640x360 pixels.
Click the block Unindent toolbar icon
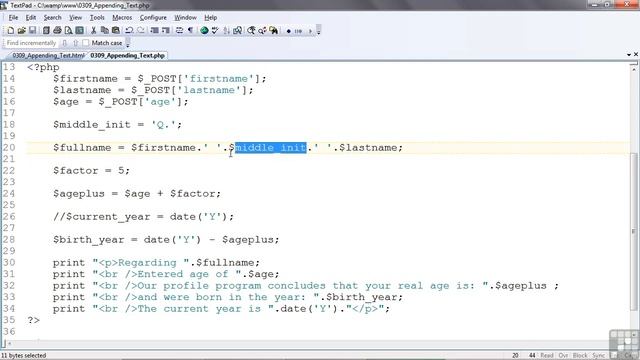(x=165, y=31)
